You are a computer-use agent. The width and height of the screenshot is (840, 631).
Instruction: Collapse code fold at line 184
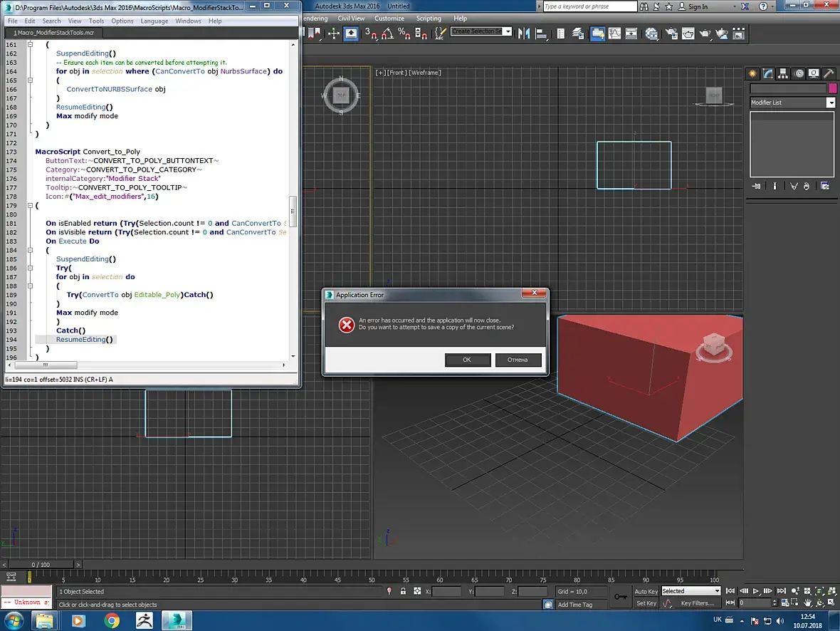(x=30, y=250)
